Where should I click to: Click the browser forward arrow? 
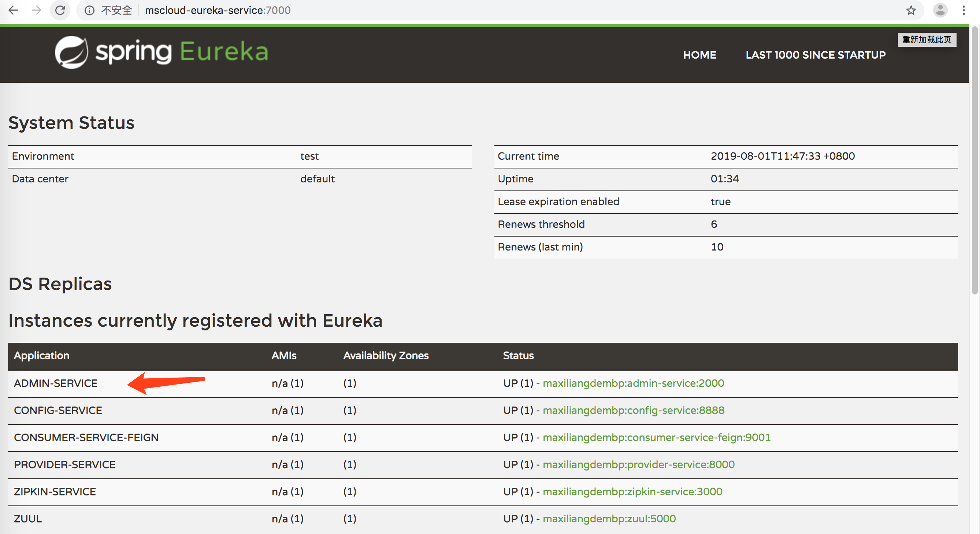coord(37,10)
